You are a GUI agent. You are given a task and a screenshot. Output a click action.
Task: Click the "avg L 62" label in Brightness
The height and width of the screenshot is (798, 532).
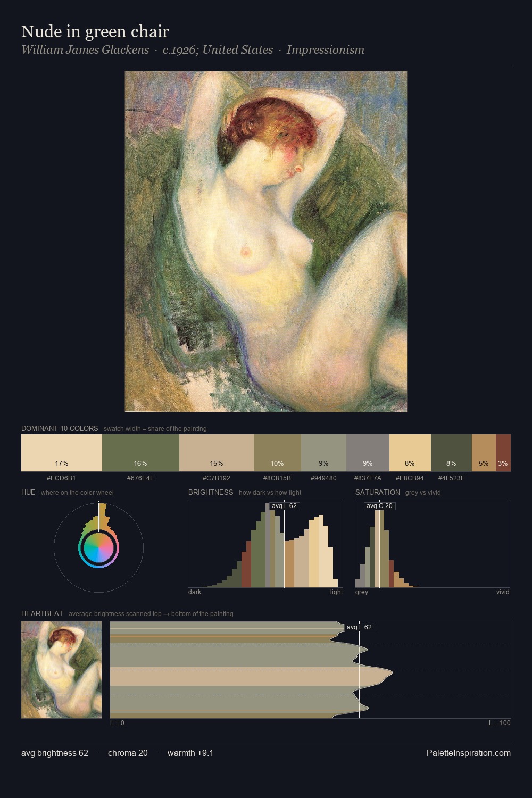tap(284, 506)
